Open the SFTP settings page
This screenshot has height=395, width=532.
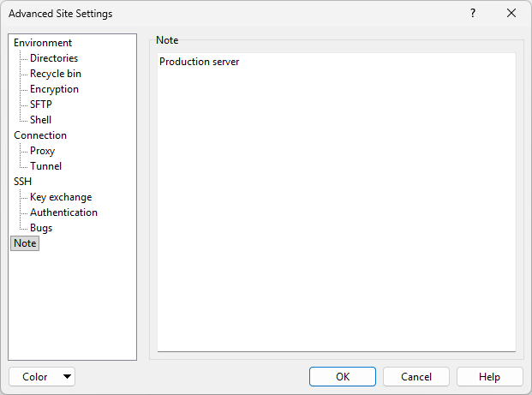pyautogui.click(x=41, y=105)
